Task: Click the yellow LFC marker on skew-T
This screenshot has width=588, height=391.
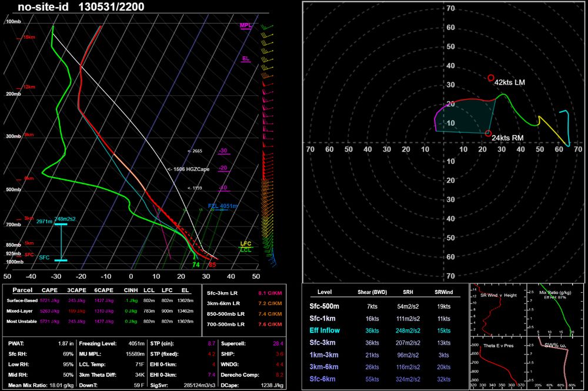Action: (x=246, y=243)
